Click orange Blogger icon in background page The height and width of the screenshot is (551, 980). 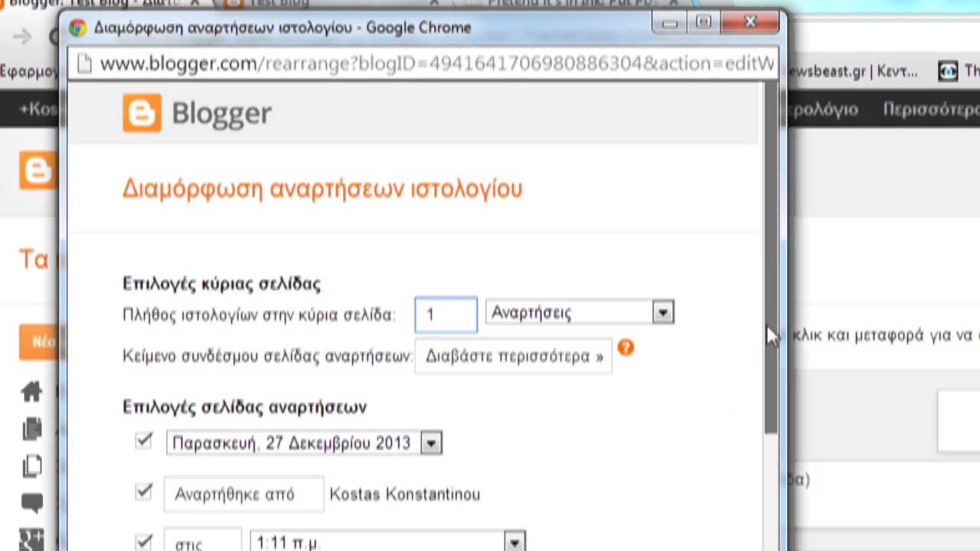click(37, 171)
